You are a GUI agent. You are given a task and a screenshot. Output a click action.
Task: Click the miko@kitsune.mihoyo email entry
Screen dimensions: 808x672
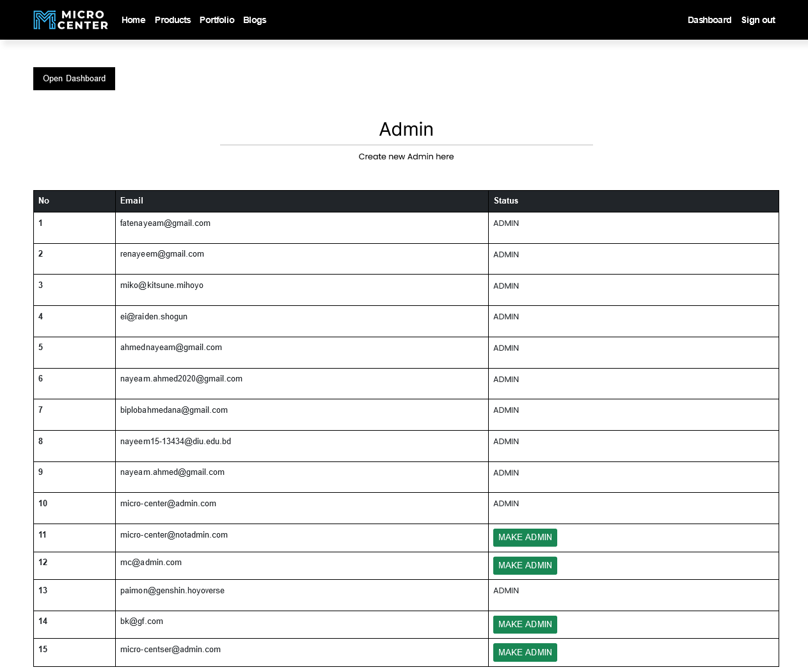coord(162,285)
